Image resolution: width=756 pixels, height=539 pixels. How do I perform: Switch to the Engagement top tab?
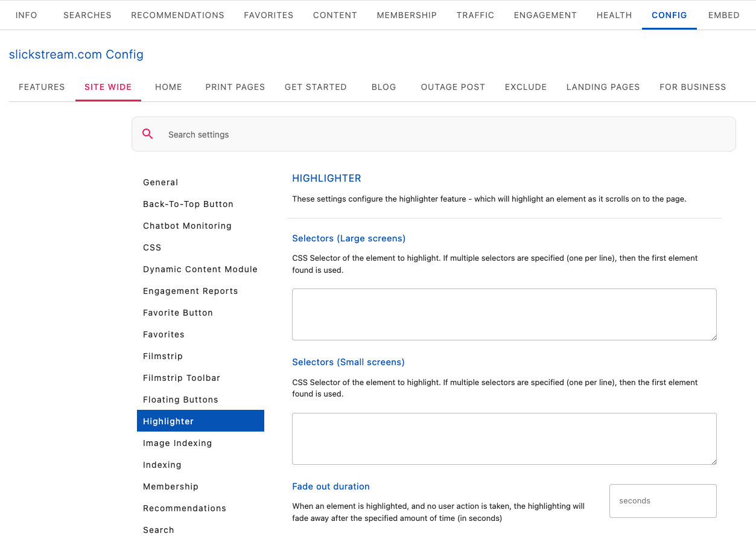(x=545, y=15)
